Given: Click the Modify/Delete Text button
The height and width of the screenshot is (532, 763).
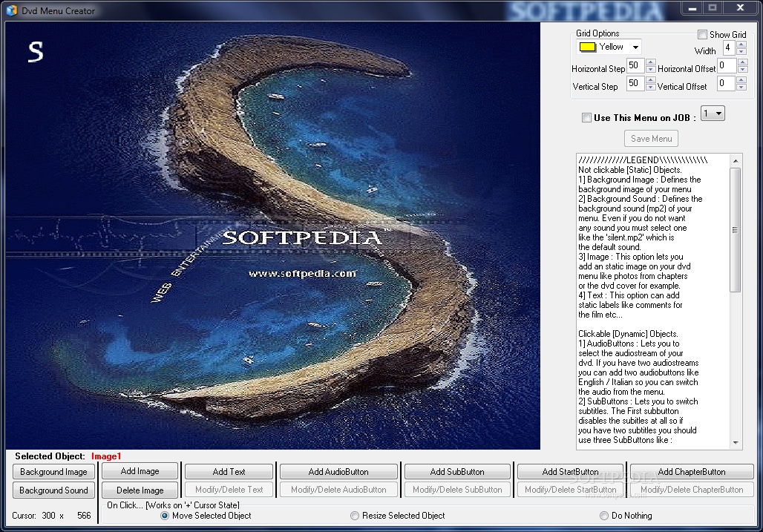Looking at the screenshot, I should [x=229, y=490].
